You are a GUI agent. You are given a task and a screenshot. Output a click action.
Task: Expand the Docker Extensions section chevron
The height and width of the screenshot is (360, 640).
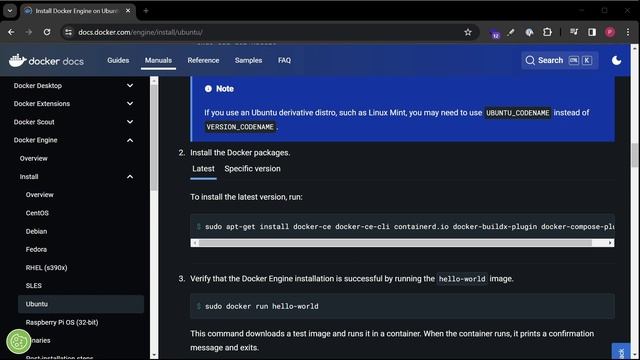point(130,104)
